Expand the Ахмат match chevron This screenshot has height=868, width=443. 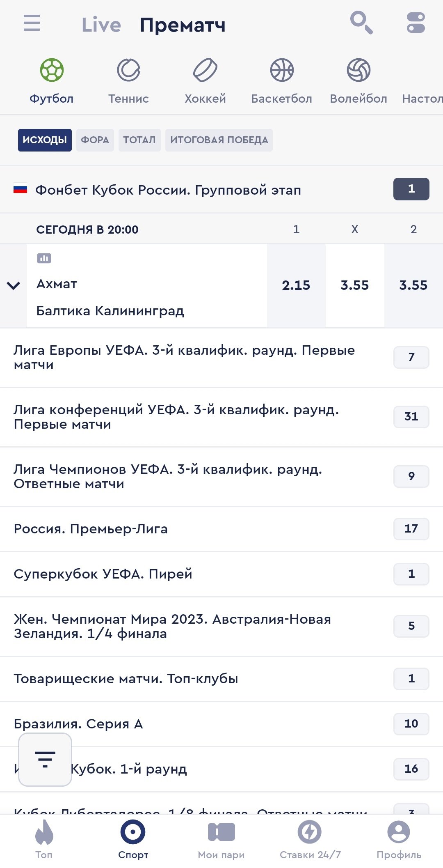click(14, 286)
